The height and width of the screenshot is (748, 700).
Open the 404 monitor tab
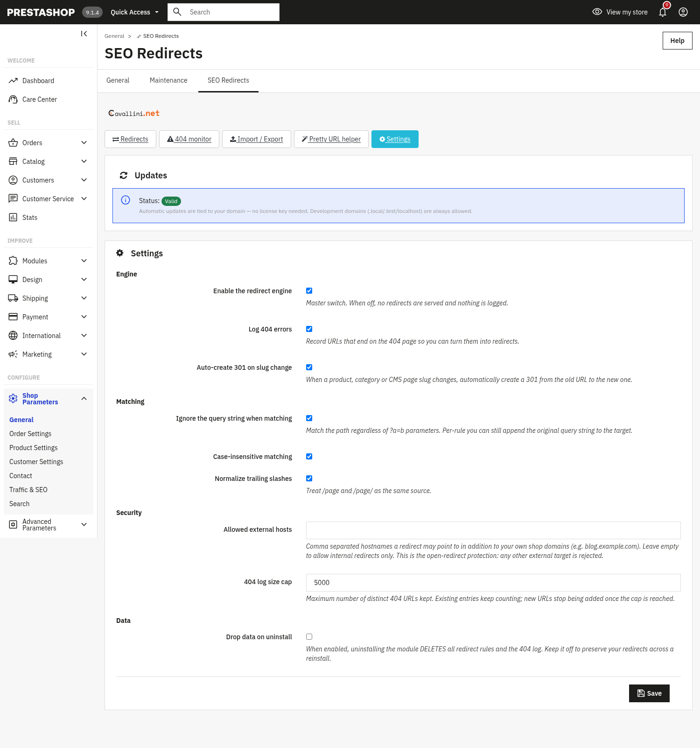pos(189,139)
